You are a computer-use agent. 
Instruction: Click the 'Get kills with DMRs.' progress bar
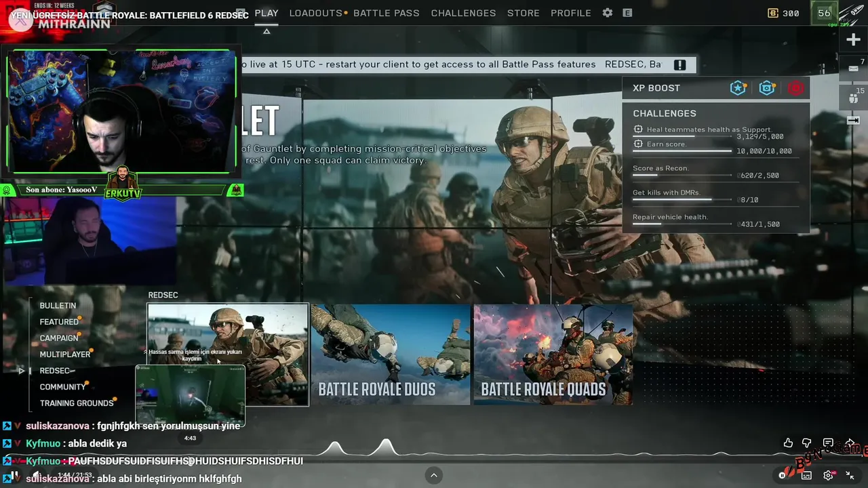pyautogui.click(x=682, y=199)
